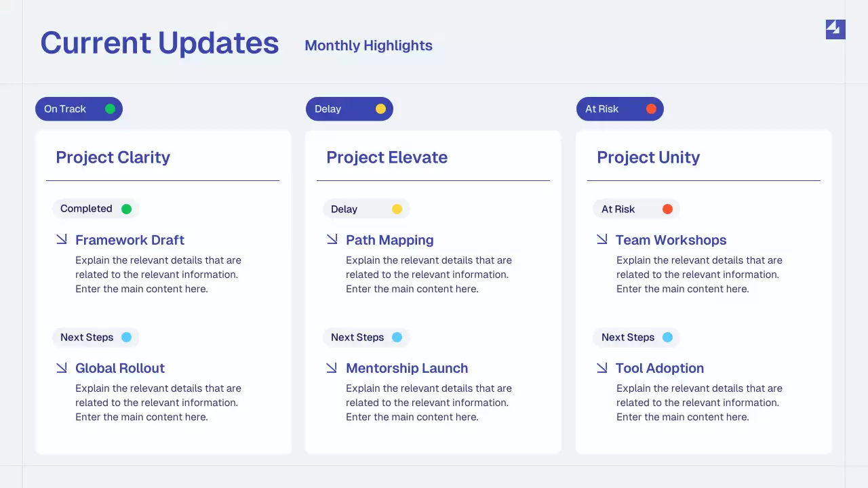Select the Project Elevate card title
Viewport: 868px width, 488px height.
387,157
